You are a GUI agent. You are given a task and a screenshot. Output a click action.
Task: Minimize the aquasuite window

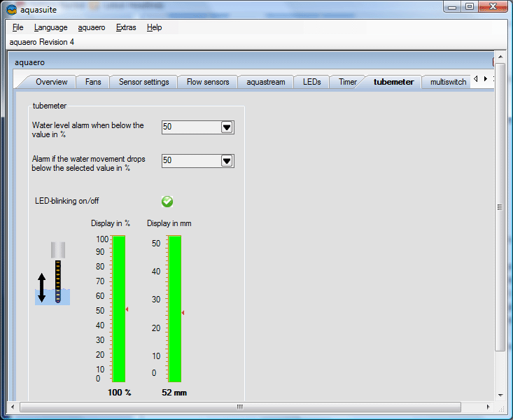pyautogui.click(x=452, y=7)
